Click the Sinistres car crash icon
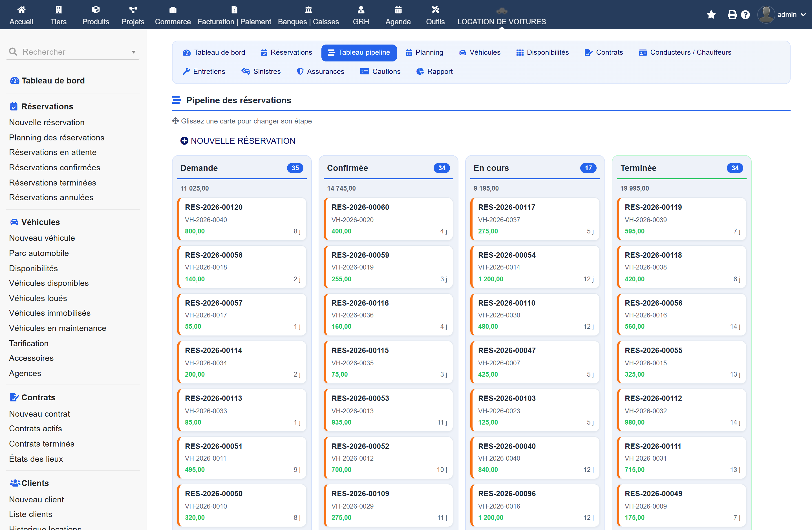The image size is (812, 530). [246, 71]
